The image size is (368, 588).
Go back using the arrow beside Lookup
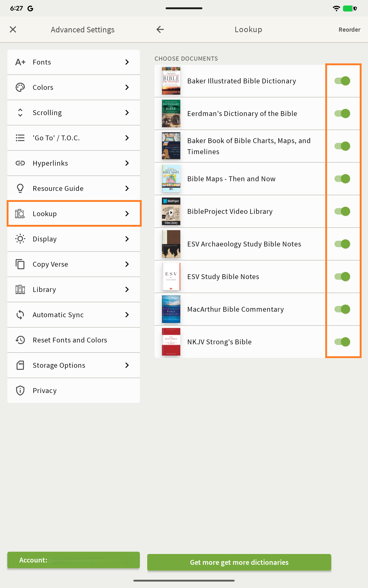tap(160, 30)
